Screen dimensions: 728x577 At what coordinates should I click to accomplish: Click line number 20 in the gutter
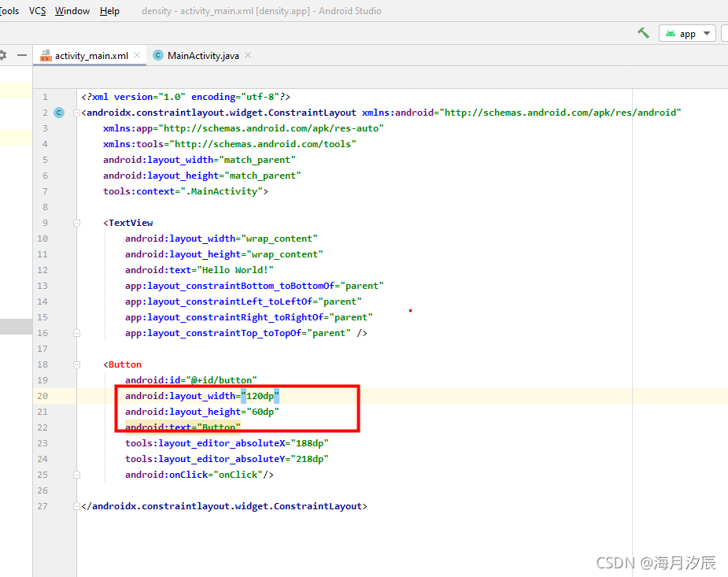pos(42,396)
